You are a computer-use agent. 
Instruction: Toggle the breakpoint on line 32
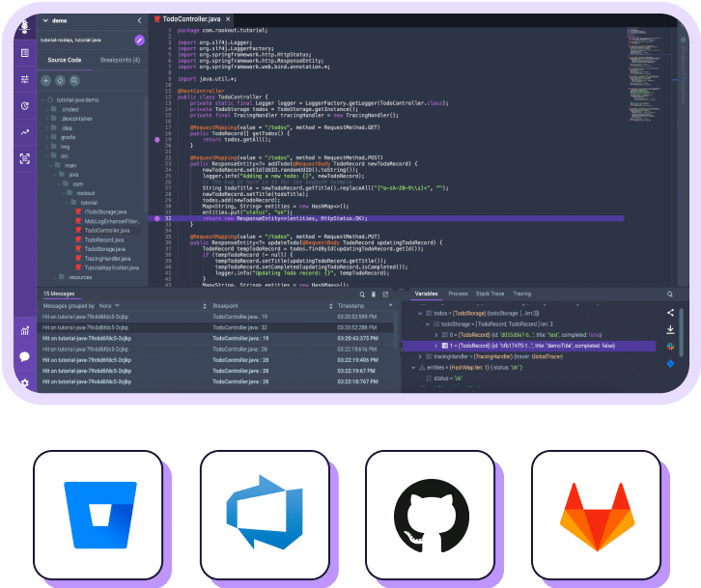(x=157, y=218)
